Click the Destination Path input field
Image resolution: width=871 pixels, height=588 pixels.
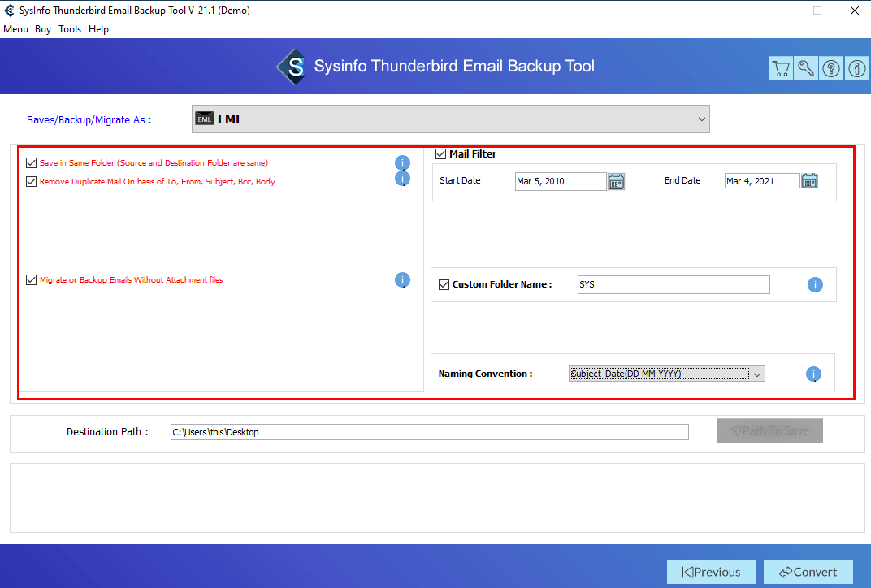pos(429,432)
